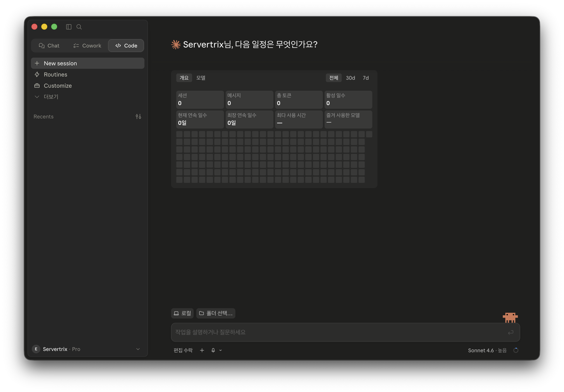
Task: Click the 최장 연속 일수 stat card
Action: [x=249, y=119]
